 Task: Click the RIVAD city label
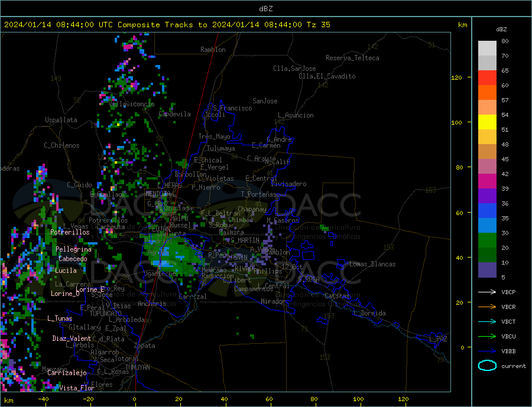pos(244,269)
